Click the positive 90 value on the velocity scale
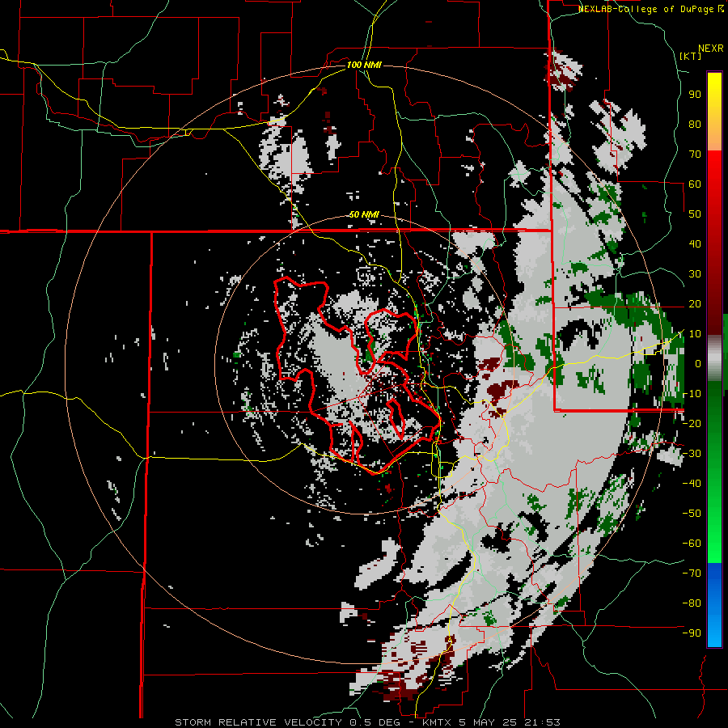Viewport: 728px width, 728px height. click(695, 95)
